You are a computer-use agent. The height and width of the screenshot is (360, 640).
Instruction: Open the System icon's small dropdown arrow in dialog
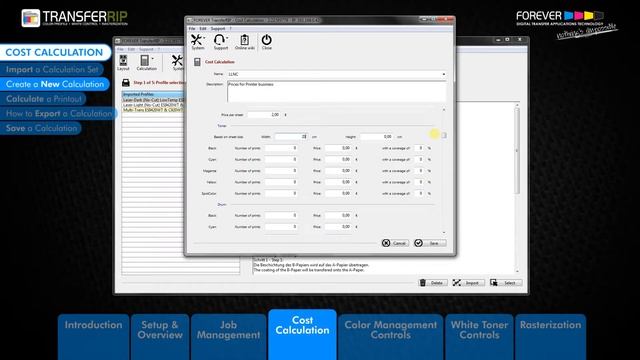204,38
